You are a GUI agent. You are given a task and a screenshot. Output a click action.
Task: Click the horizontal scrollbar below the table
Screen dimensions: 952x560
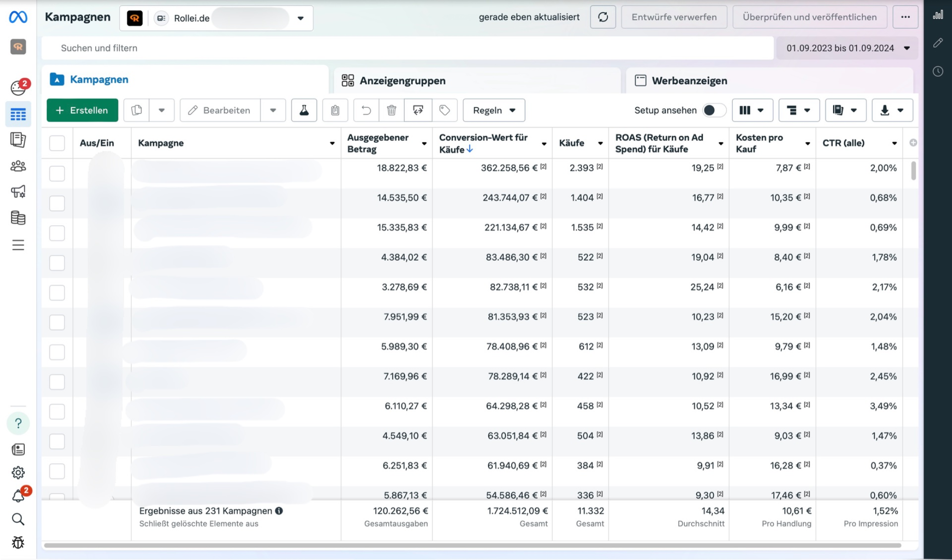pos(472,545)
